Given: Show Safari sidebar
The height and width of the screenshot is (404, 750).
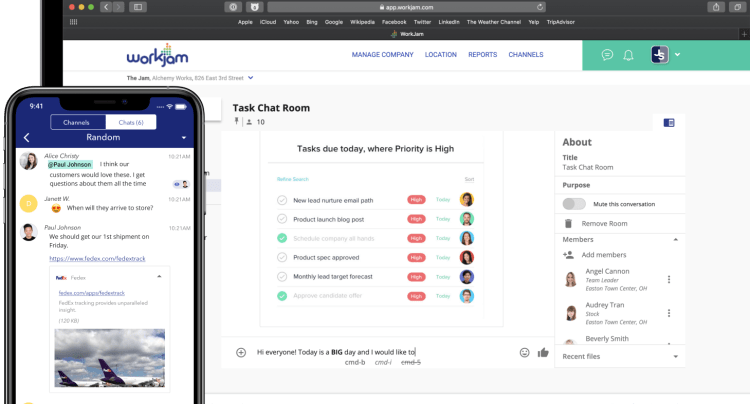Looking at the screenshot, I should [x=138, y=7].
